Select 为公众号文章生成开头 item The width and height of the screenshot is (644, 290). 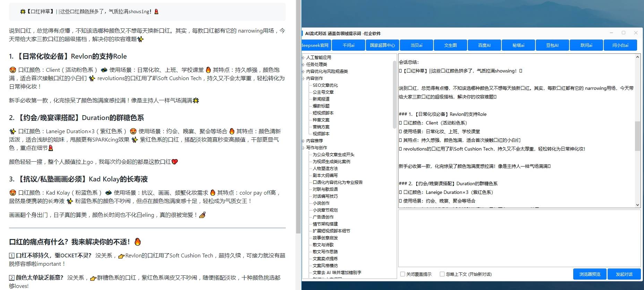click(334, 155)
